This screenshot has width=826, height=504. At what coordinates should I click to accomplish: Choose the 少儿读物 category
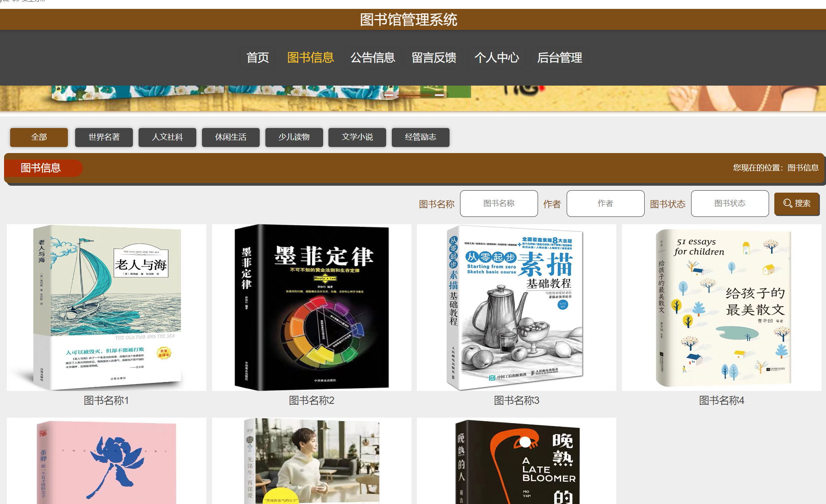pos(294,137)
